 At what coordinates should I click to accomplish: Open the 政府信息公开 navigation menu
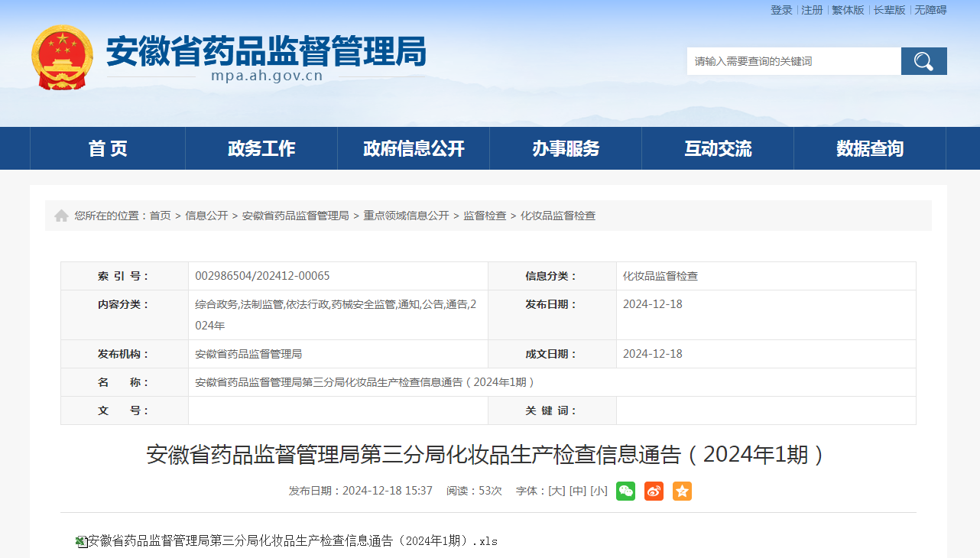click(414, 148)
